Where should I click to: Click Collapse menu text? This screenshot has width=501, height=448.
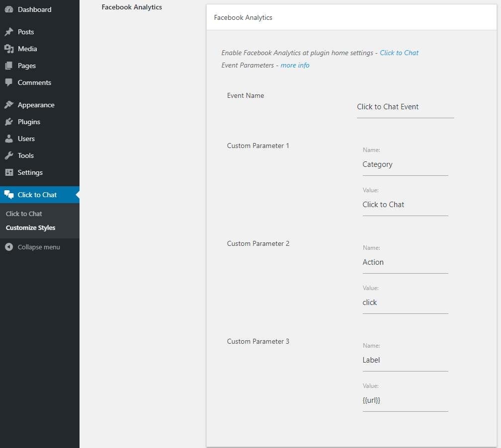pos(39,247)
